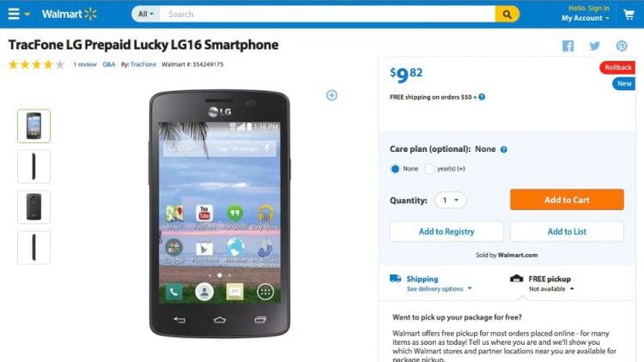This screenshot has width=644, height=362.
Task: Click Add to Registry button
Action: (x=447, y=232)
